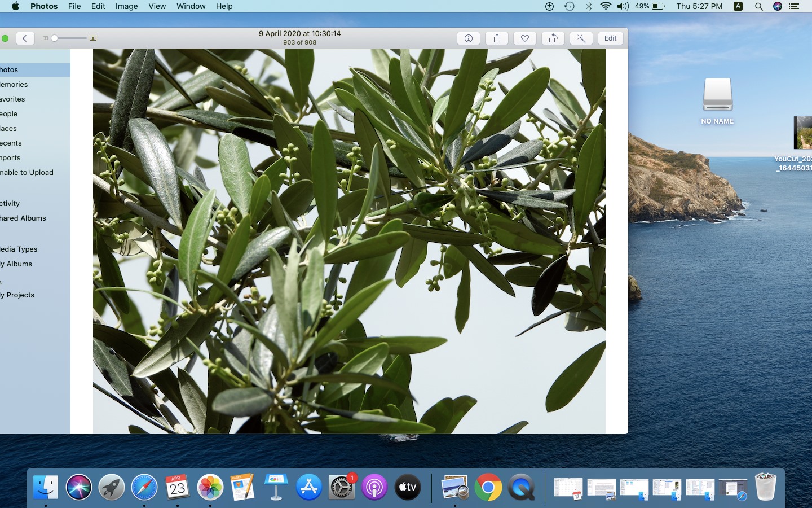Open the Share menu in toolbar
Viewport: 812px width, 508px height.
497,38
